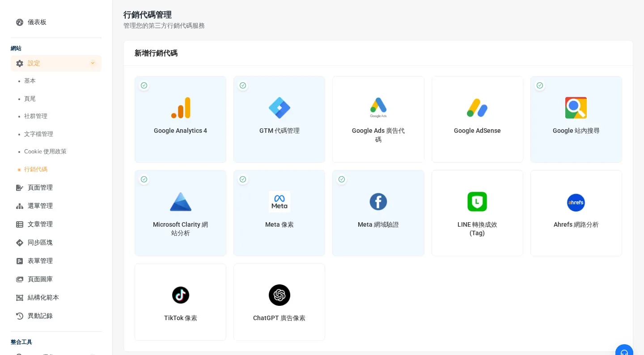The image size is (644, 355).
Task: Click the TikTok logo icon
Action: pos(181,295)
